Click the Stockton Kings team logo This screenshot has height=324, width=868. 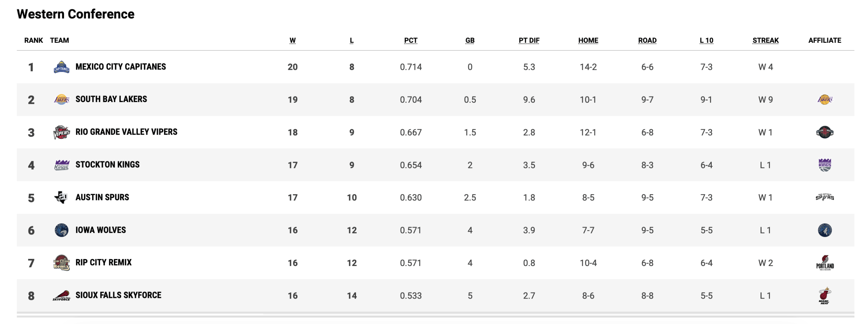pyautogui.click(x=61, y=165)
